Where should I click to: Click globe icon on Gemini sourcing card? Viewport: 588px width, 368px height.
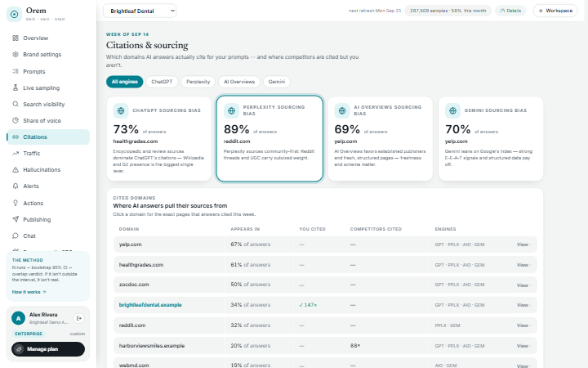452,110
